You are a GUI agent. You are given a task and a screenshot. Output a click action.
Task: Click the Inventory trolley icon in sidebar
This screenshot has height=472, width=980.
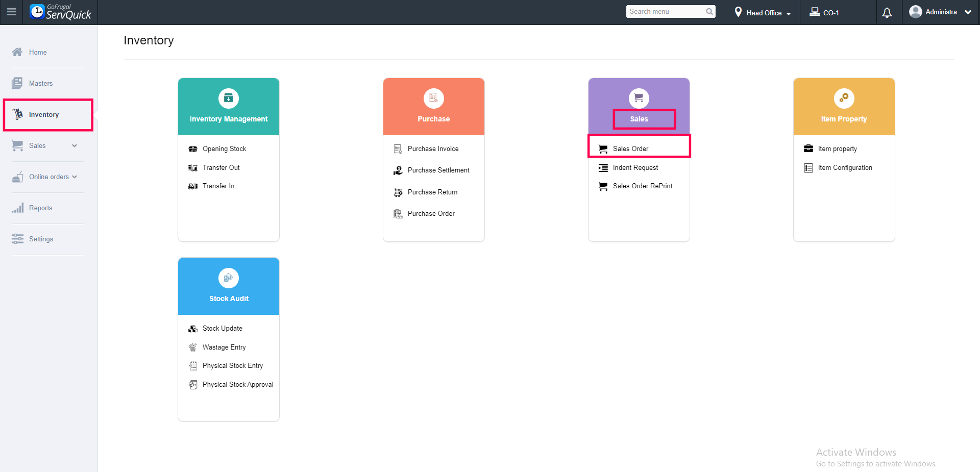[18, 114]
